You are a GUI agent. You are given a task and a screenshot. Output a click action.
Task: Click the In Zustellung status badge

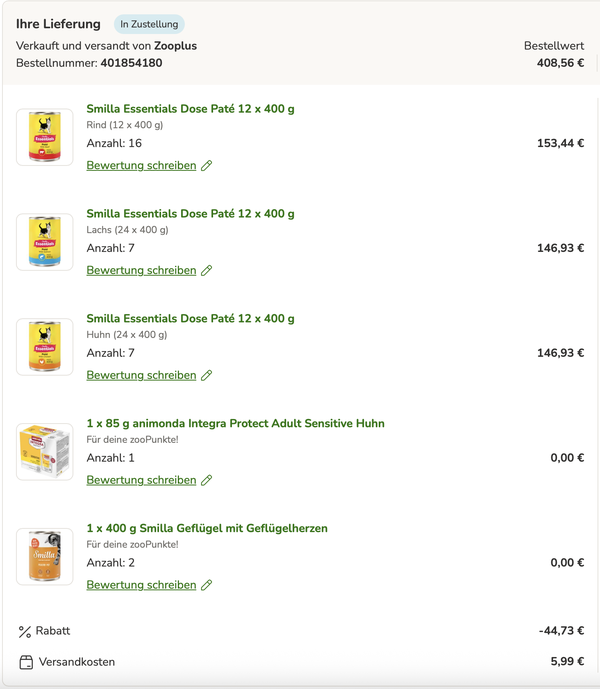149,24
